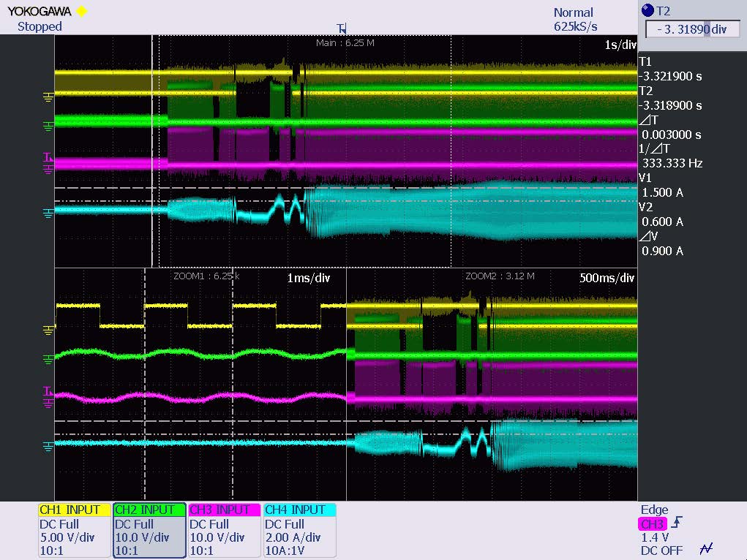Select the CH1 INPUT channel label
The image size is (747, 560).
pos(74,510)
